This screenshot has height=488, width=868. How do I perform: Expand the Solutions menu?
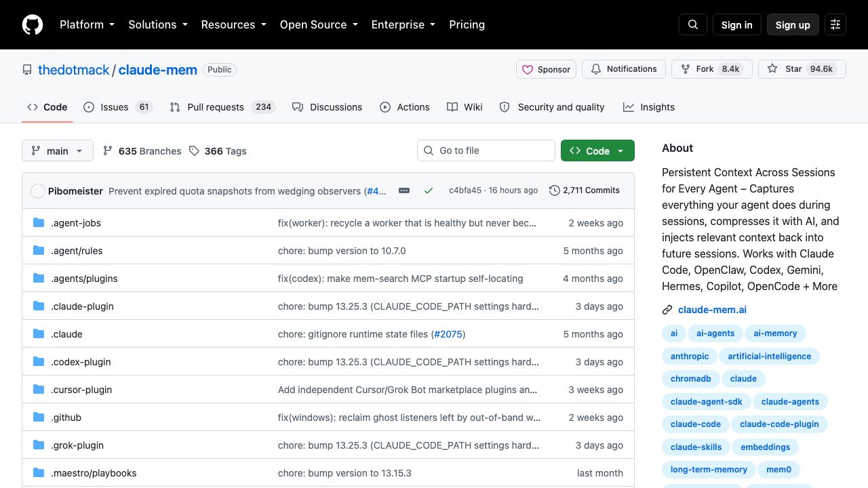tap(157, 24)
